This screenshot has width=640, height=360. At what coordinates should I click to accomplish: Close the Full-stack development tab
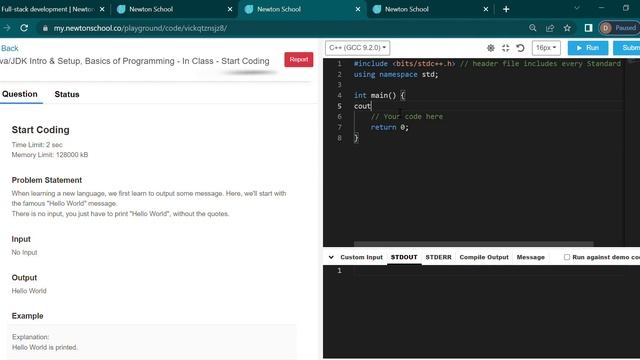pyautogui.click(x=102, y=9)
